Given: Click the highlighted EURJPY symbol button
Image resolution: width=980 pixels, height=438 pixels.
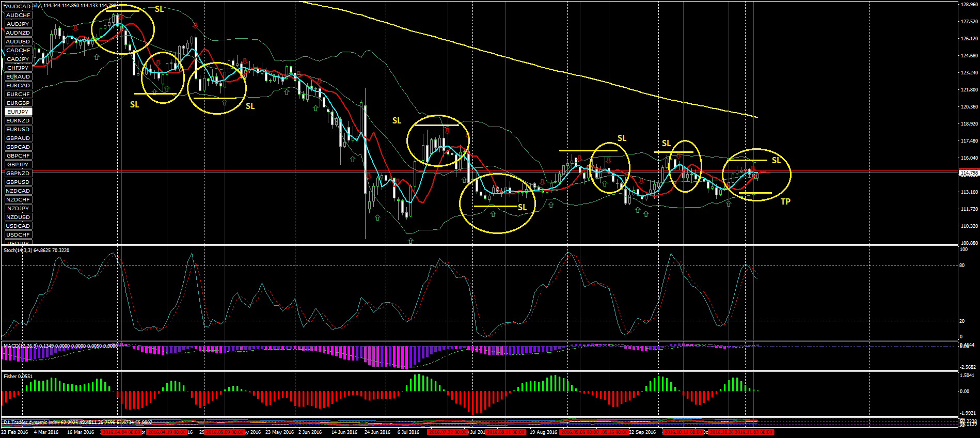Looking at the screenshot, I should coord(18,112).
